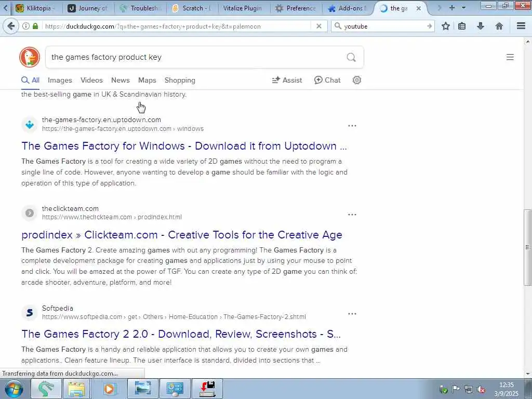The width and height of the screenshot is (532, 399).
Task: Select the Videos results filter
Action: click(x=91, y=80)
